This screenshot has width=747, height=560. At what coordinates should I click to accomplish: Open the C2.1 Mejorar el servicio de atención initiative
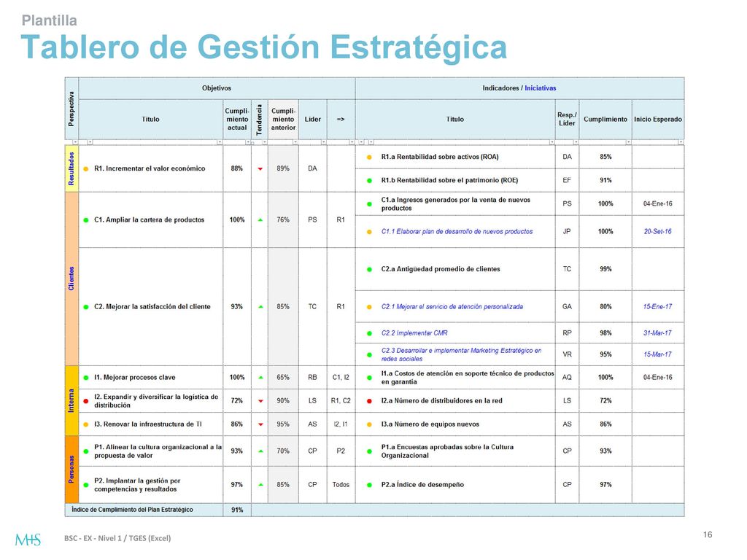click(452, 307)
